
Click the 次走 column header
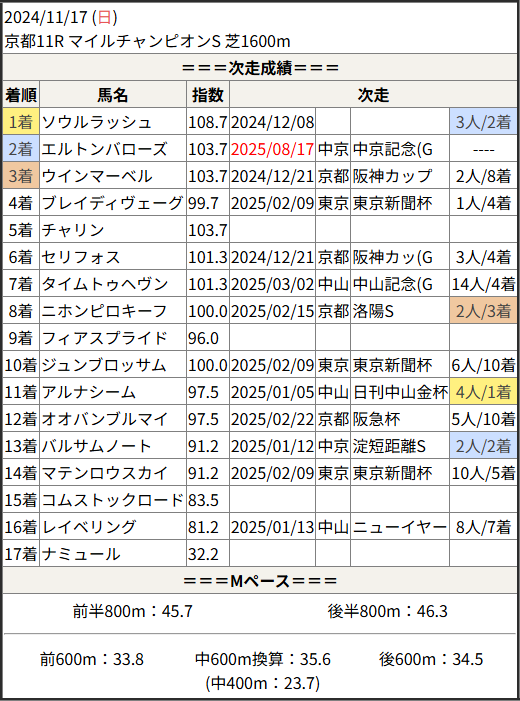(x=373, y=95)
